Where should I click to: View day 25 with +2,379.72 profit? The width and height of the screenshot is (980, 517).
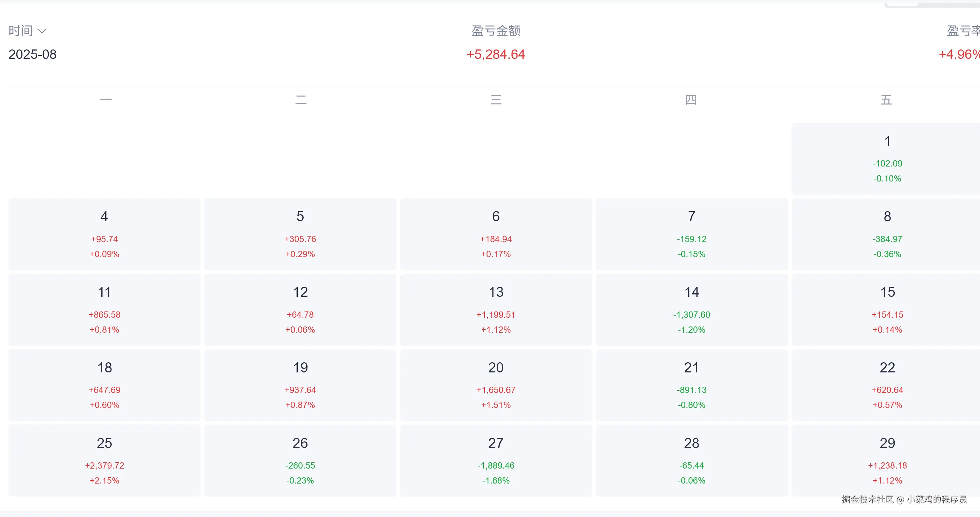click(x=104, y=461)
